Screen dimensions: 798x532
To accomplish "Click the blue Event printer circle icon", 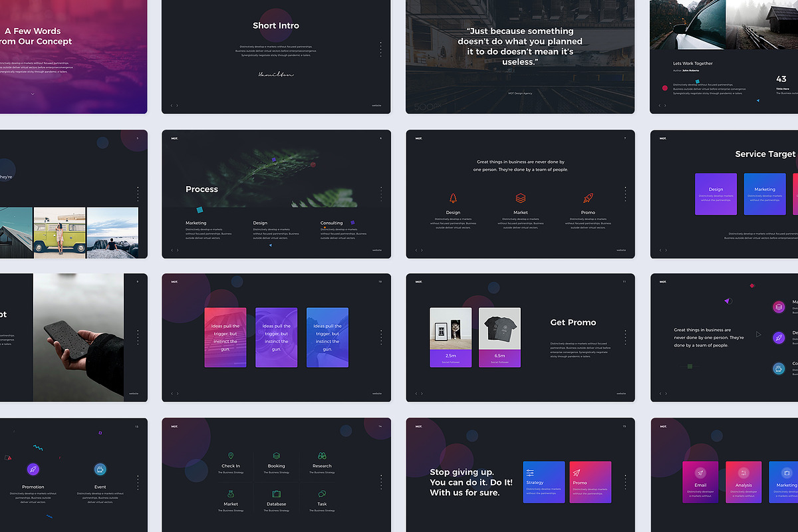I will point(100,469).
